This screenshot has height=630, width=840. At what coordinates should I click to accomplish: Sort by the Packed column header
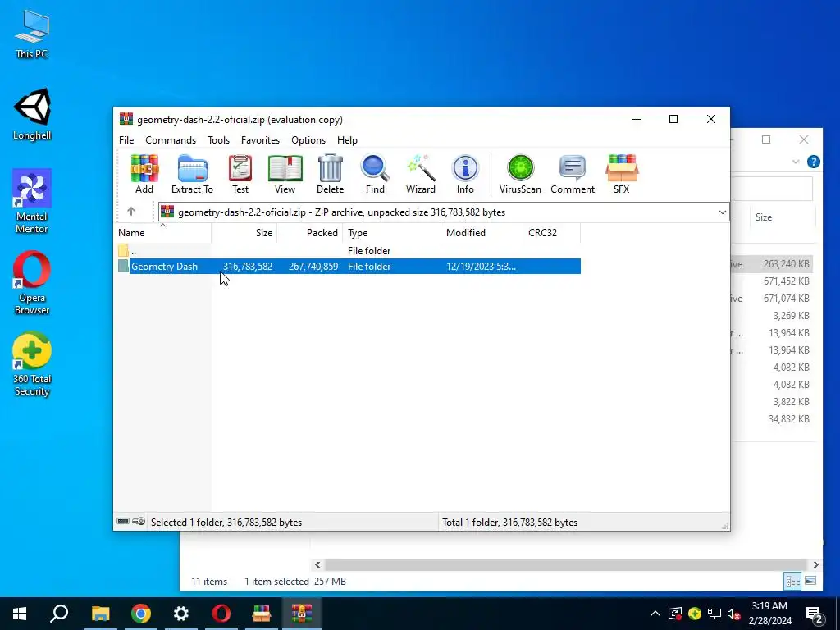309,232
